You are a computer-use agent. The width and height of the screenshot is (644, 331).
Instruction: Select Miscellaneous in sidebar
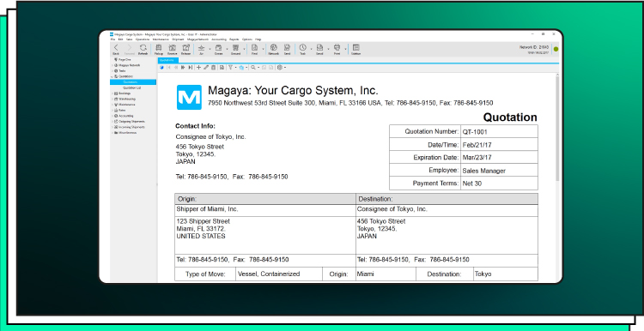pos(127,133)
